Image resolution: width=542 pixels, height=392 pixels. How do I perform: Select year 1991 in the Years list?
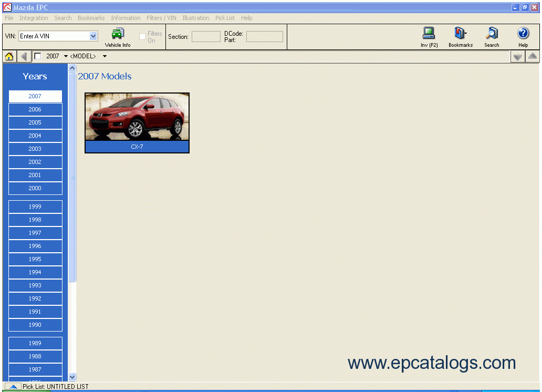(35, 312)
